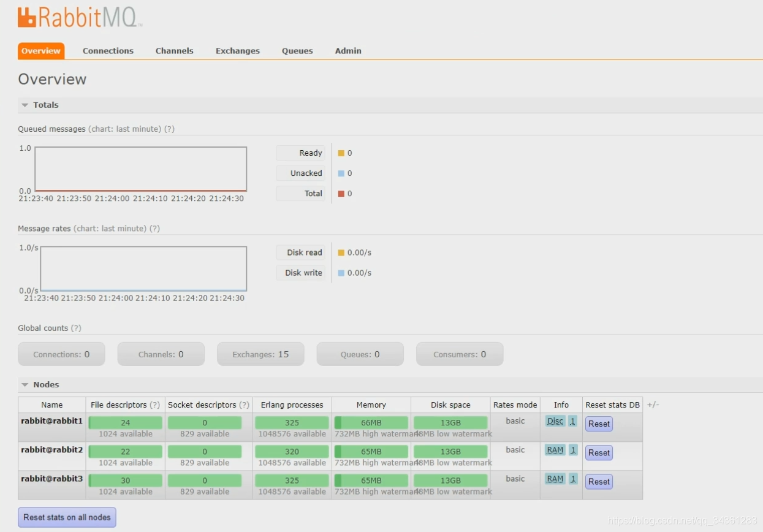
Task: Open help for Socket descriptors column
Action: tap(245, 405)
